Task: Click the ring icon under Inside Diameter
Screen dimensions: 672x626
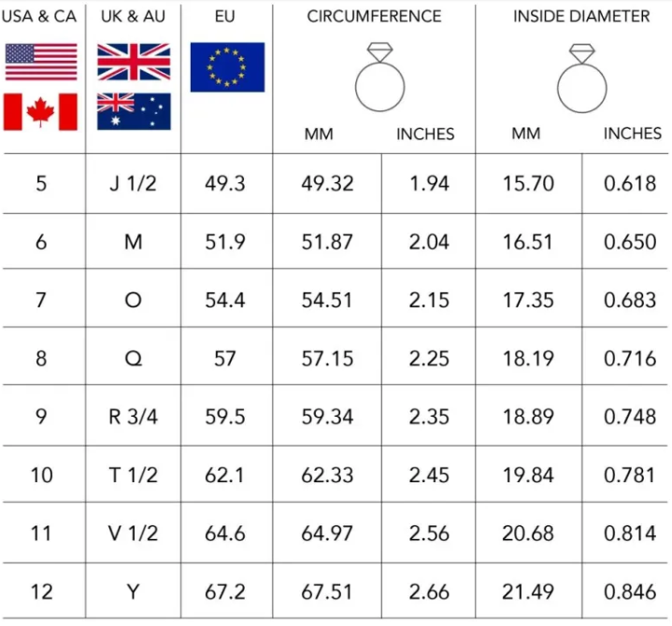Action: 581,78
